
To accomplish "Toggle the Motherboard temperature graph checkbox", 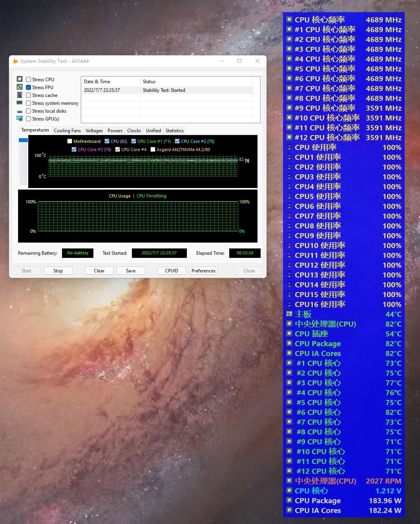I will pyautogui.click(x=69, y=141).
